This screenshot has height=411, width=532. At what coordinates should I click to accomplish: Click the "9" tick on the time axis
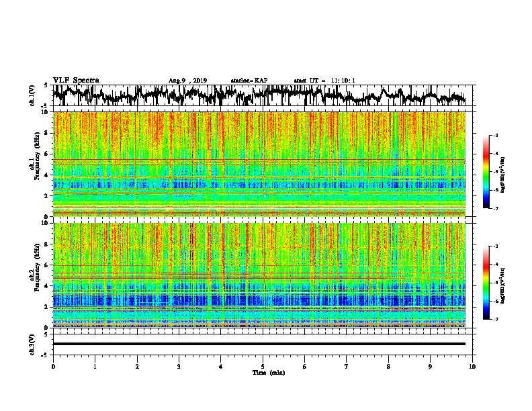[x=430, y=367]
